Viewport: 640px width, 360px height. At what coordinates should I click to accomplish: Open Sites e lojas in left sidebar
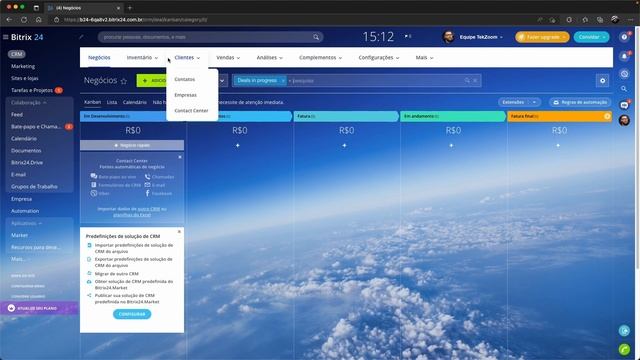(x=24, y=78)
